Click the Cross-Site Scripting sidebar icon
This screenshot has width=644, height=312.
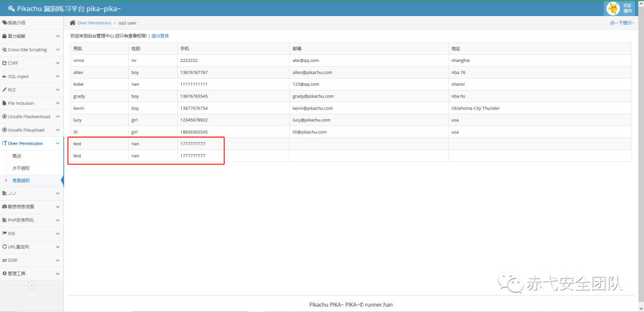click(x=5, y=49)
